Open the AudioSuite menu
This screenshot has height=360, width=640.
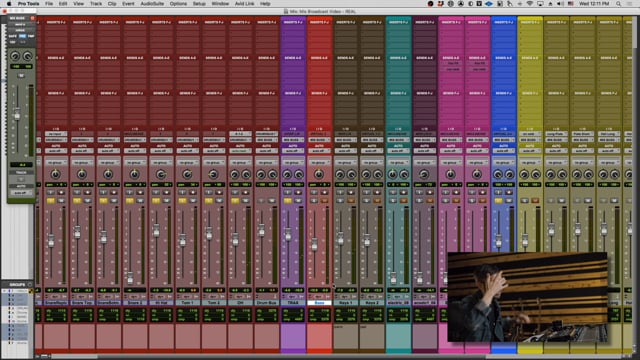pos(152,4)
